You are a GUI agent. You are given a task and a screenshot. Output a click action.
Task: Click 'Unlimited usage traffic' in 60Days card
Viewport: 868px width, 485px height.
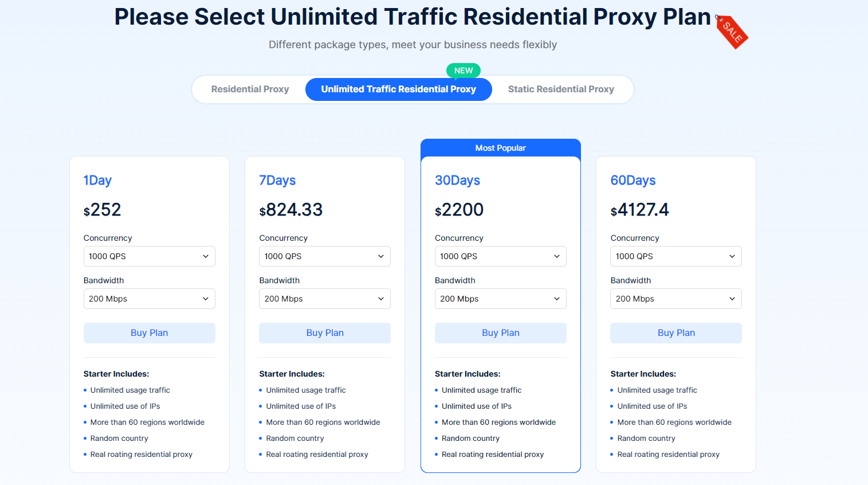pyautogui.click(x=657, y=390)
